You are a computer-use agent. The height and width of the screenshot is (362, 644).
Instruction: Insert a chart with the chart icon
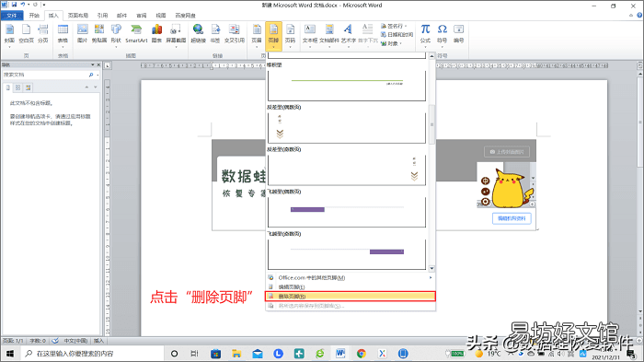click(x=156, y=33)
